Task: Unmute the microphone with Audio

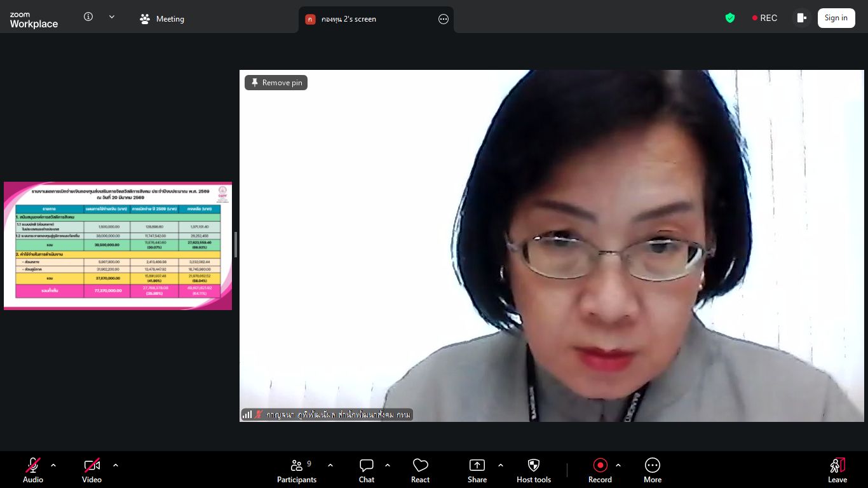Action: click(x=33, y=471)
